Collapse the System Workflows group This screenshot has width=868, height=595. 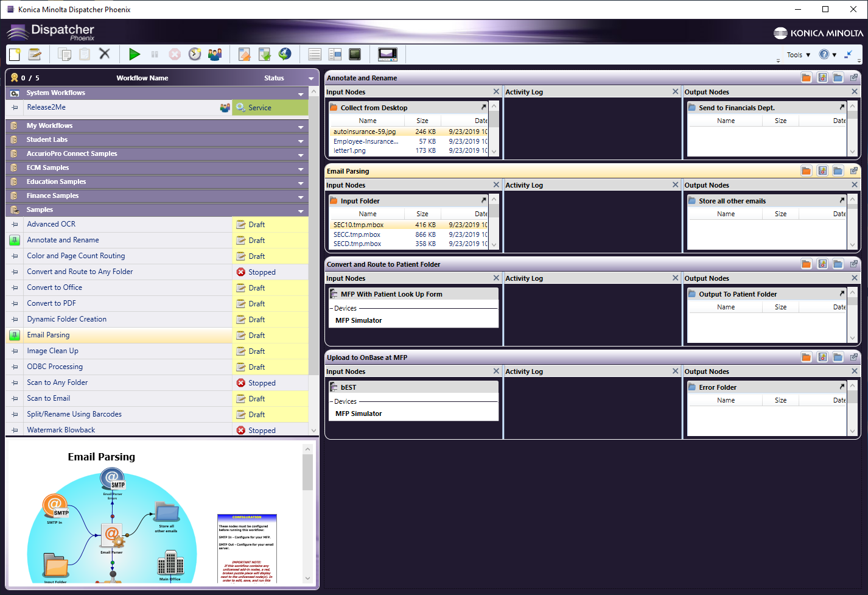pos(301,94)
